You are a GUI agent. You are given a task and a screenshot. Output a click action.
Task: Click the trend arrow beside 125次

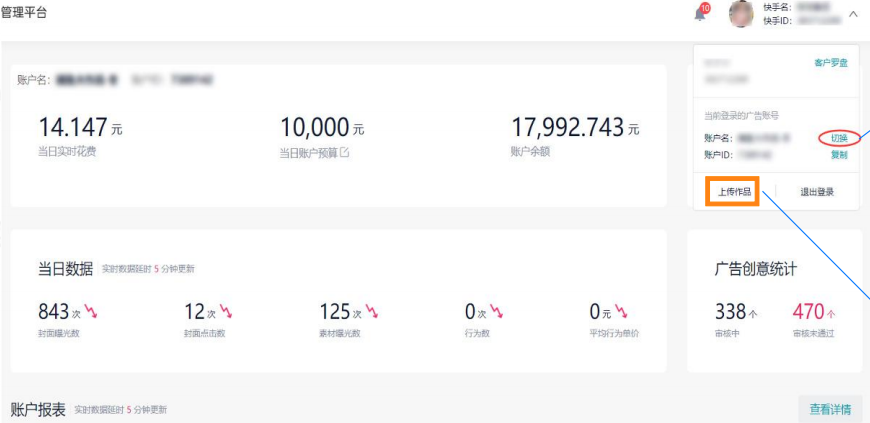[372, 311]
